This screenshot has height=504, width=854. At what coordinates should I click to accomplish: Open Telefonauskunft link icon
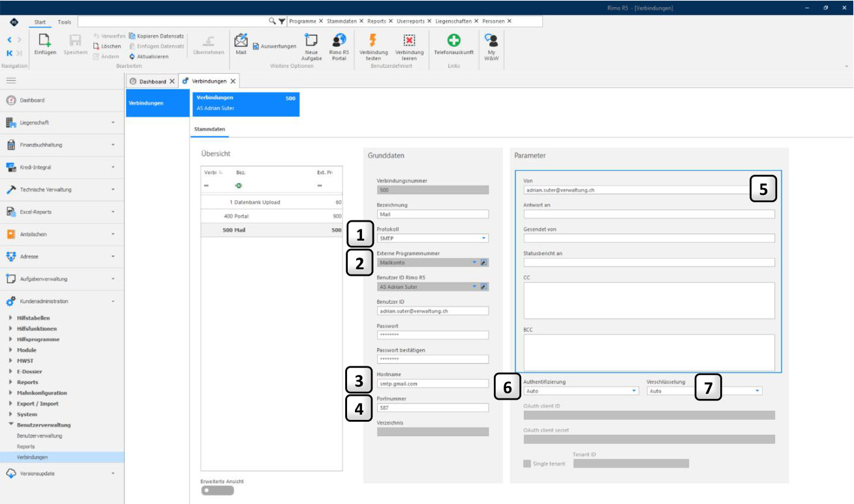tap(453, 40)
